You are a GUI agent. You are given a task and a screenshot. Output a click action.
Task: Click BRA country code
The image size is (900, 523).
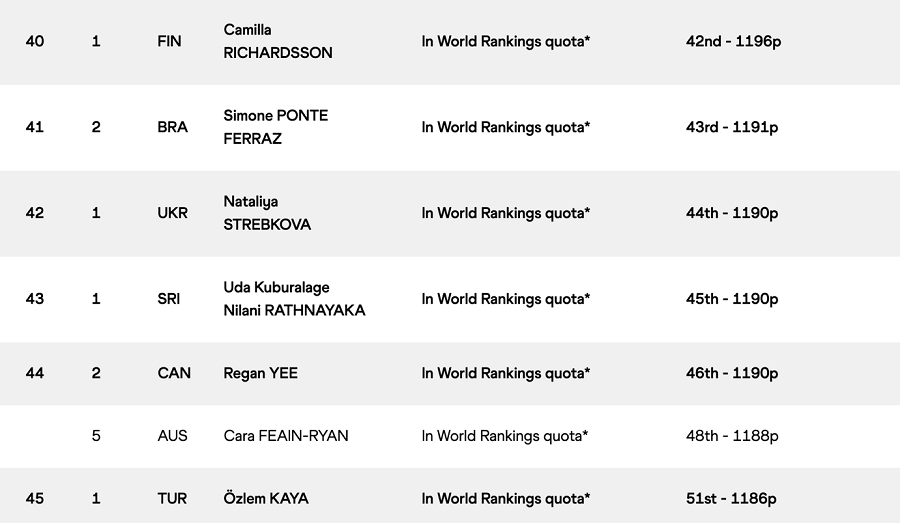(x=172, y=127)
